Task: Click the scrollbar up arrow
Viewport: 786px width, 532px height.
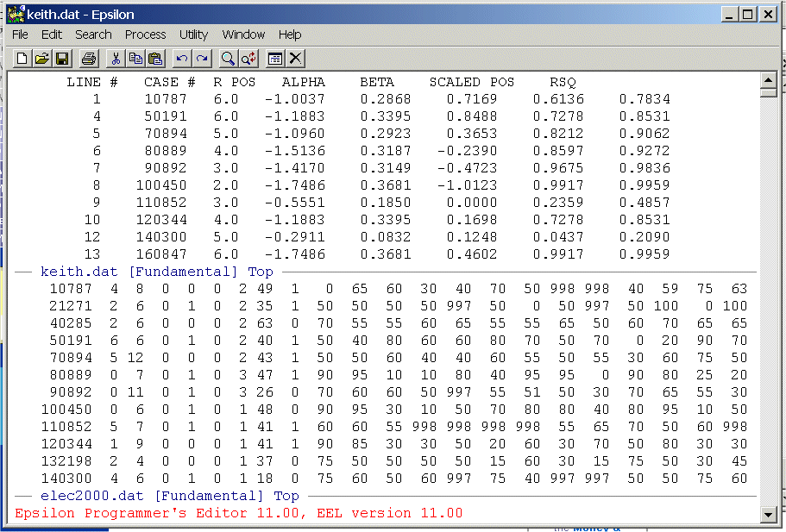Action: pyautogui.click(x=769, y=80)
